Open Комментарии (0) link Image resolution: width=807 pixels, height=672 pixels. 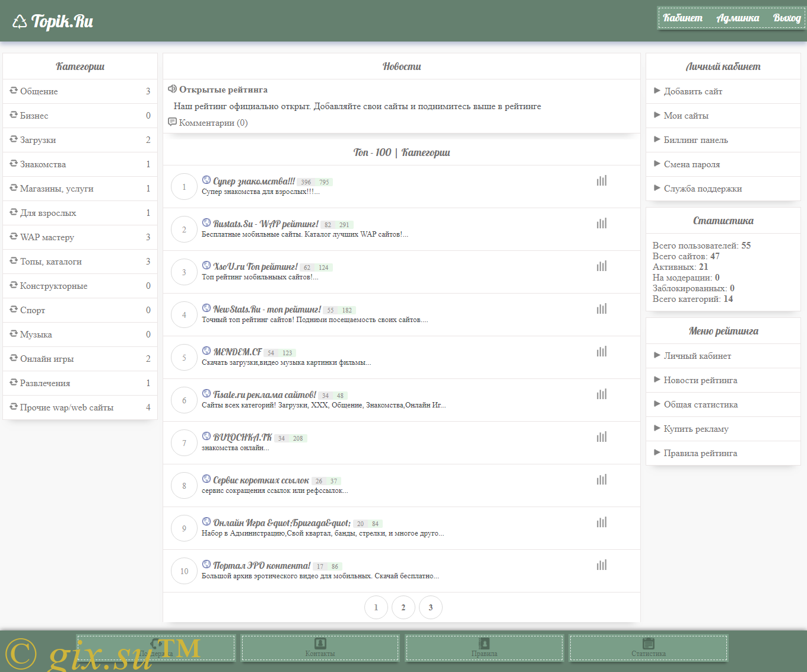click(x=213, y=123)
